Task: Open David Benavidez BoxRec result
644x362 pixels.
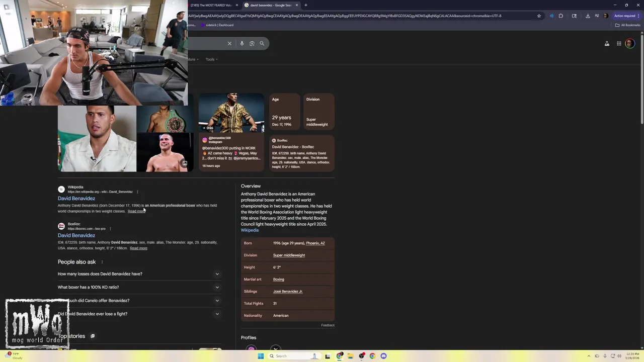Action: pyautogui.click(x=76, y=235)
